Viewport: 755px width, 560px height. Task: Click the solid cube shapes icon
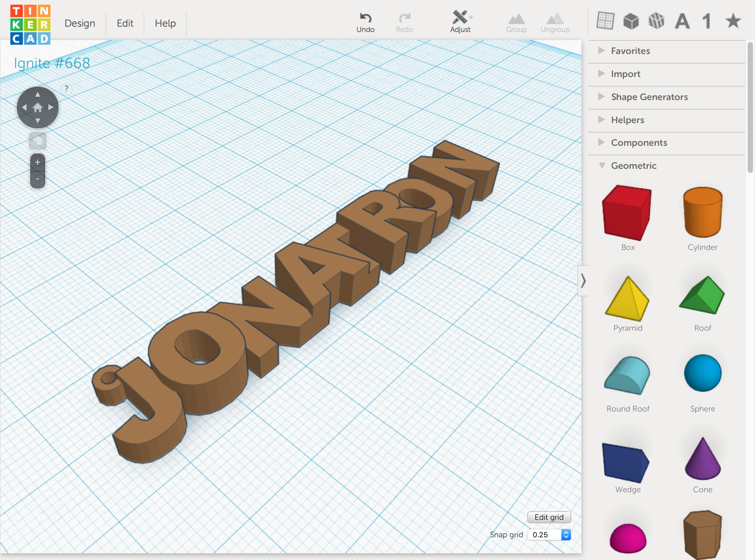pyautogui.click(x=631, y=21)
